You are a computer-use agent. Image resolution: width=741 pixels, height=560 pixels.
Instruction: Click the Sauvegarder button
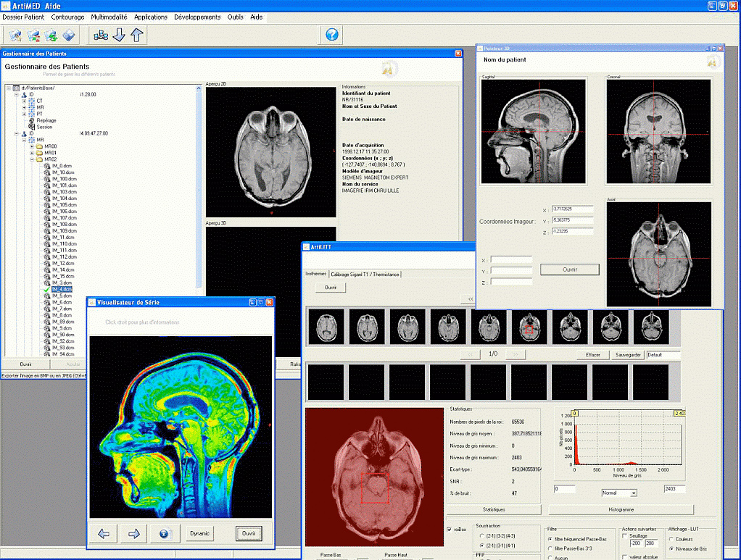628,354
